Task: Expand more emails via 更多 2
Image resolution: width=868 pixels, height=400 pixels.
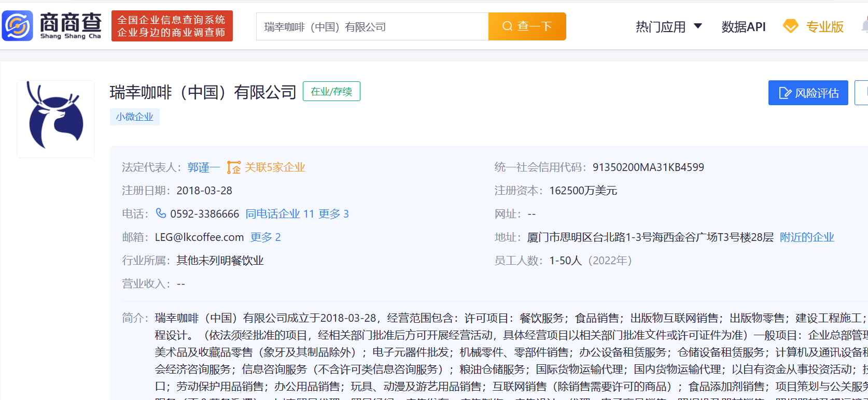Action: (265, 237)
